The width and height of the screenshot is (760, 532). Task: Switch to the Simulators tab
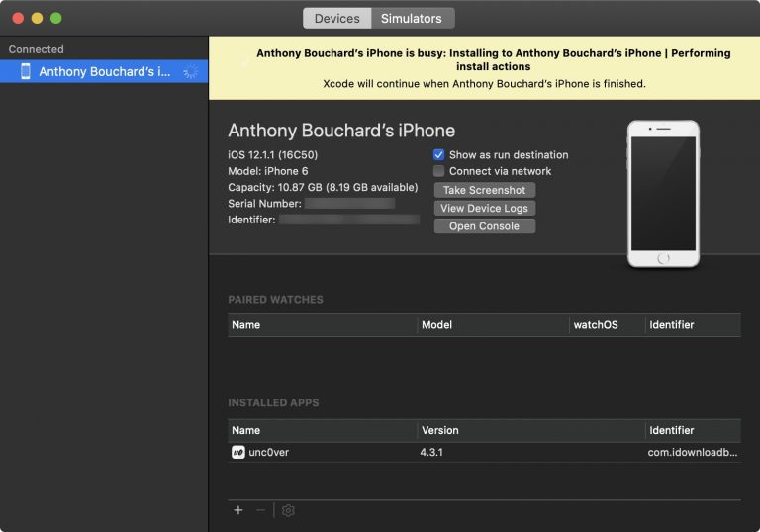click(412, 18)
